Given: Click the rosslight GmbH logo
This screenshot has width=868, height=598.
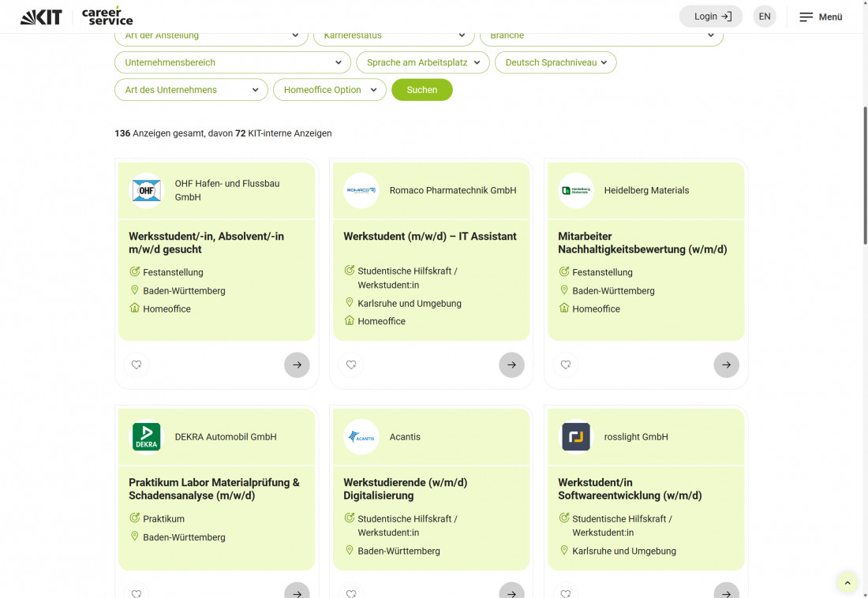Looking at the screenshot, I should [x=576, y=437].
